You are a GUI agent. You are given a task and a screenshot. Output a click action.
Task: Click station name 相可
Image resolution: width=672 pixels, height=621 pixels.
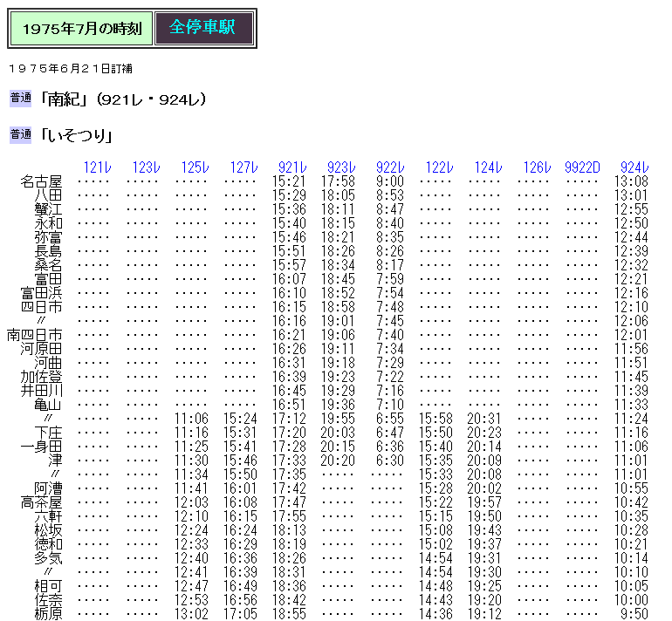pos(48,586)
